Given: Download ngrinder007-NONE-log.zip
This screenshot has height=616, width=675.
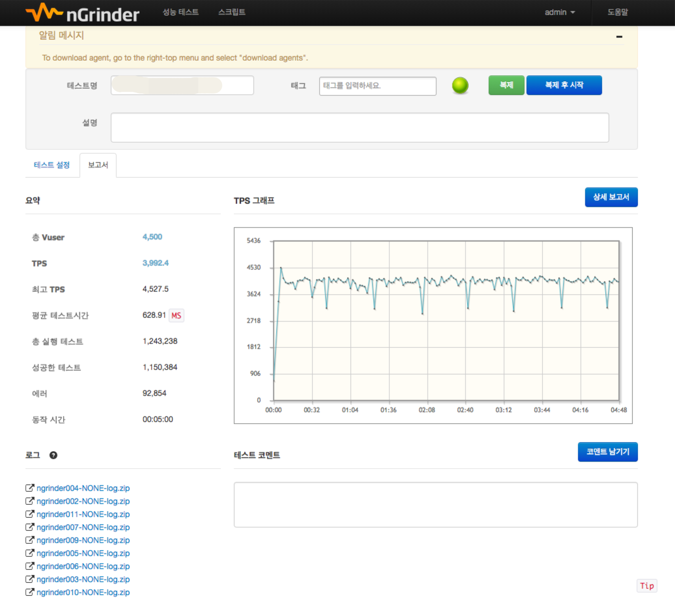Looking at the screenshot, I should [84, 527].
